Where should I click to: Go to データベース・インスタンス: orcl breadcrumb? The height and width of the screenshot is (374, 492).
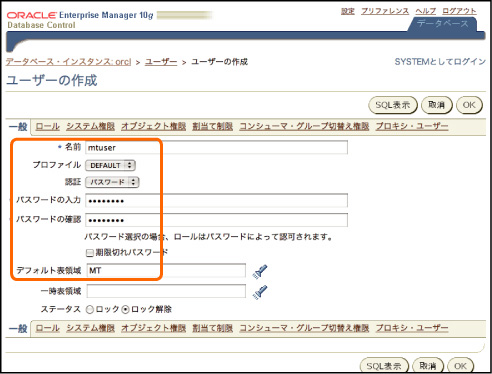pos(68,62)
